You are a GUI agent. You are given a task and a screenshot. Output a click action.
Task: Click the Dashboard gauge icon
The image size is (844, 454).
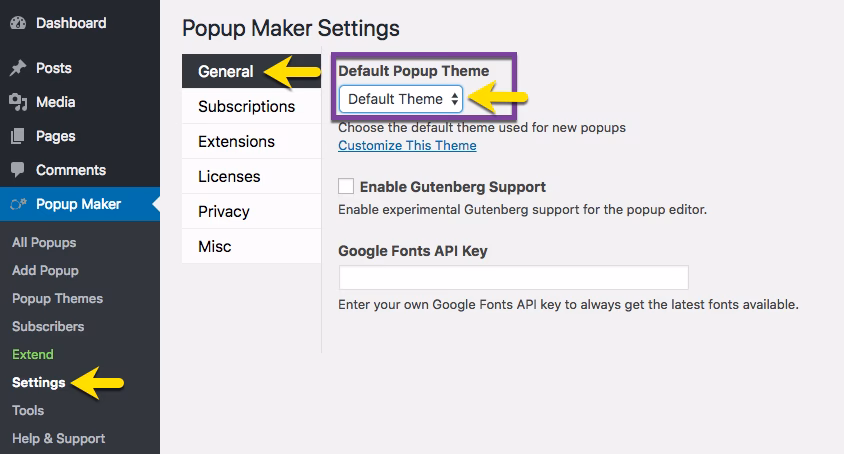[18, 23]
